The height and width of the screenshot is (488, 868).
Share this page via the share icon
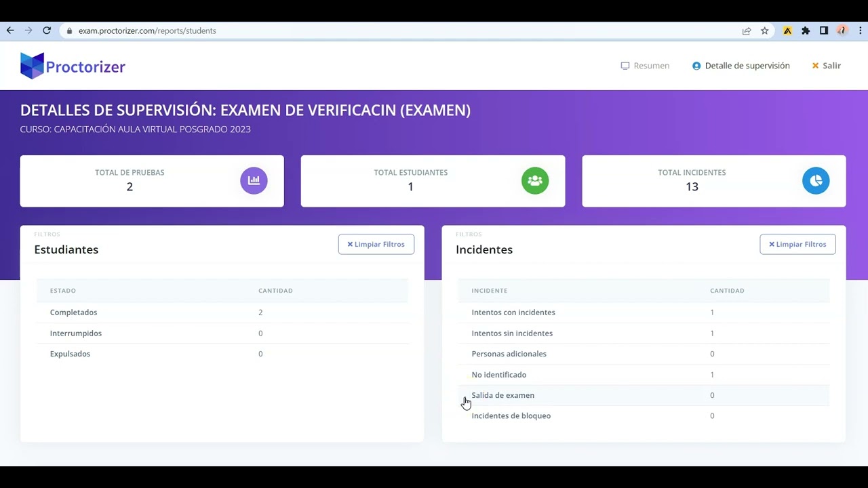pyautogui.click(x=747, y=30)
